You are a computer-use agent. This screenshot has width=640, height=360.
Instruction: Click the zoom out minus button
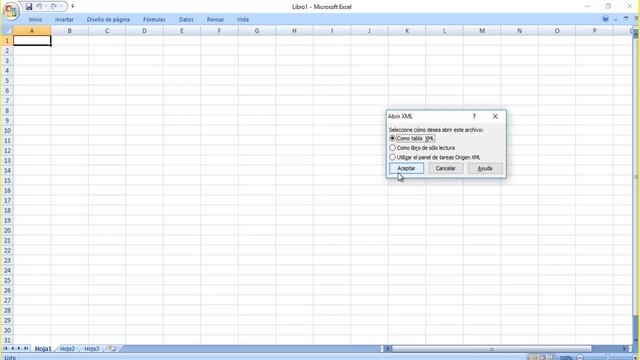tap(580, 358)
